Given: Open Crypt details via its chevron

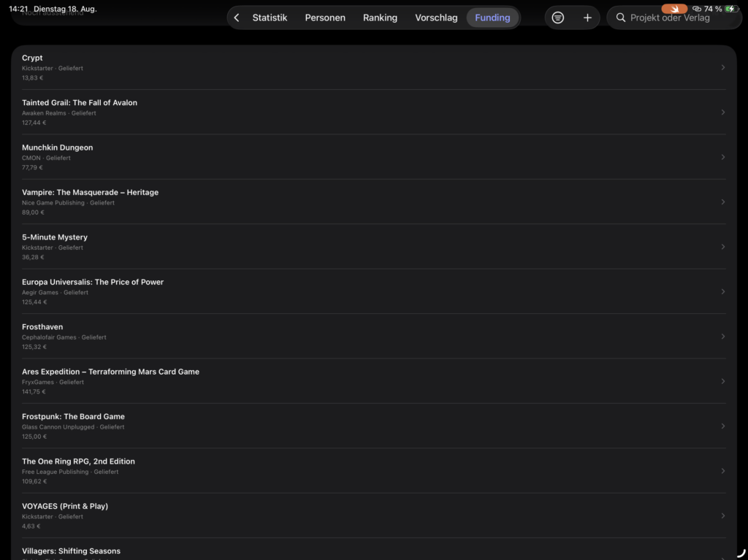Looking at the screenshot, I should pos(722,67).
